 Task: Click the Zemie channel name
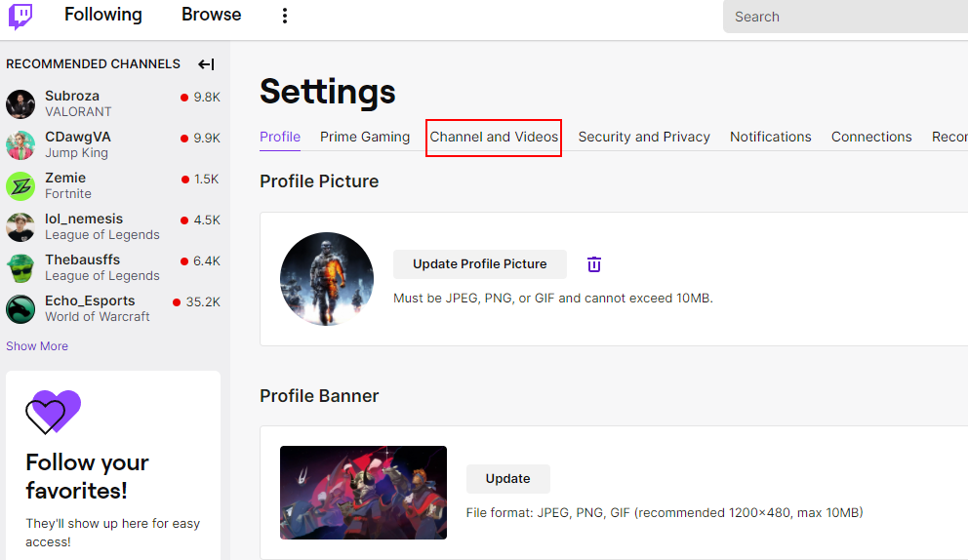tap(64, 178)
